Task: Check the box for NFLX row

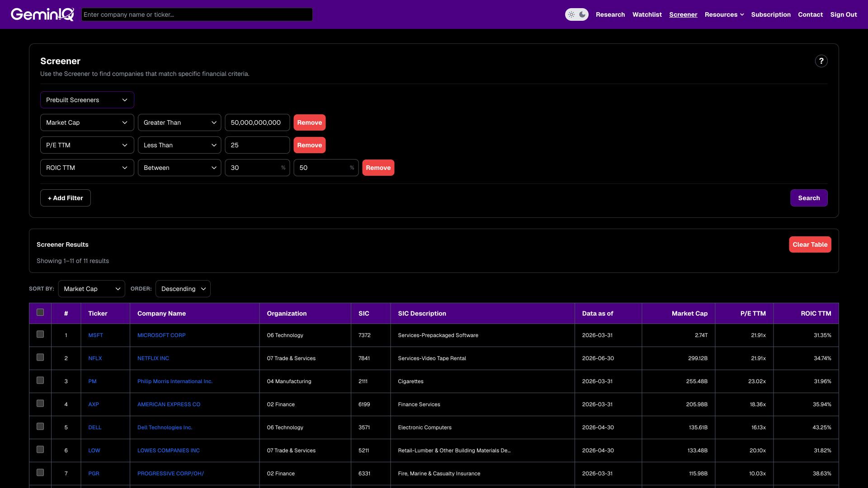Action: coord(40,357)
